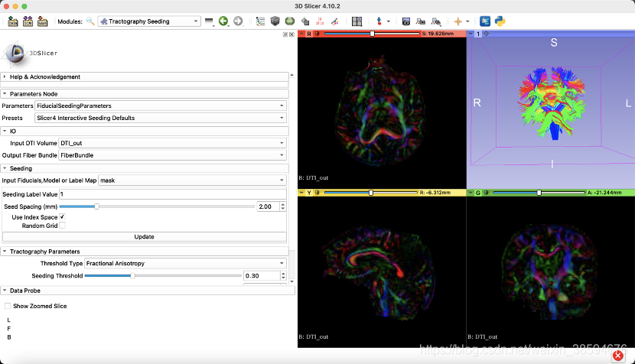This screenshot has width=635, height=364.
Task: Collapse the Data Probe section
Action: pos(148,291)
